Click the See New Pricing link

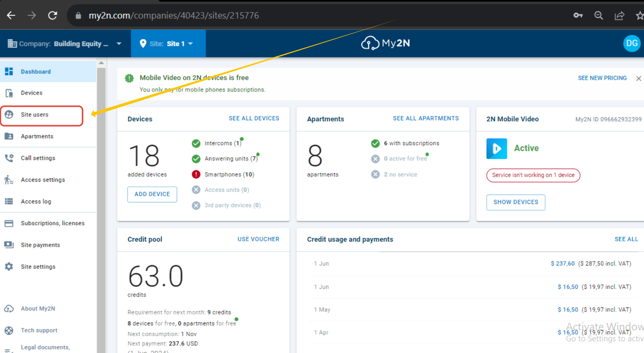pyautogui.click(x=602, y=78)
